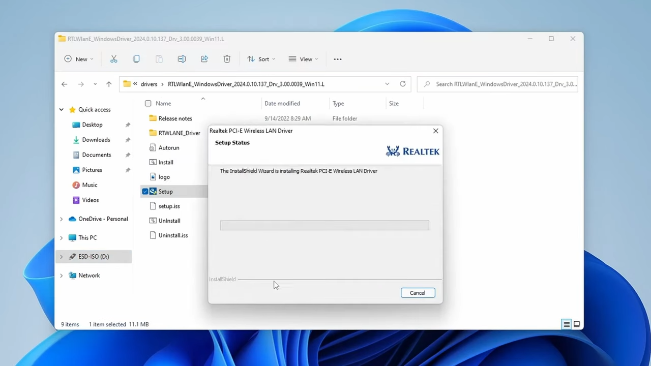Image resolution: width=651 pixels, height=366 pixels.
Task: Open the Sort dropdown
Action: click(x=261, y=59)
